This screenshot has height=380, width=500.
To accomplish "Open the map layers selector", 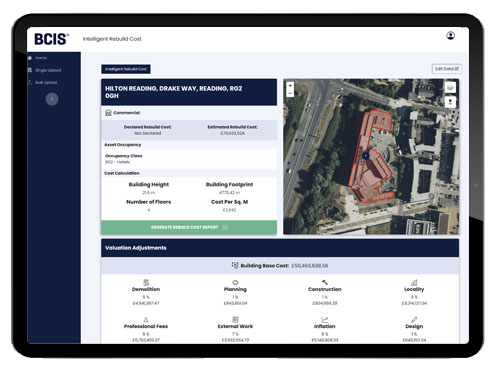I will pos(450,87).
